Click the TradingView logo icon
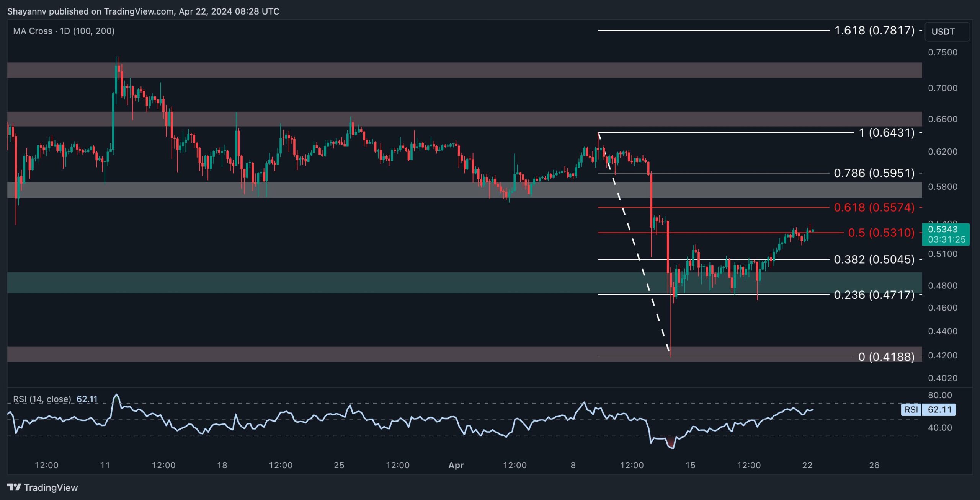The width and height of the screenshot is (980, 500). [15, 487]
